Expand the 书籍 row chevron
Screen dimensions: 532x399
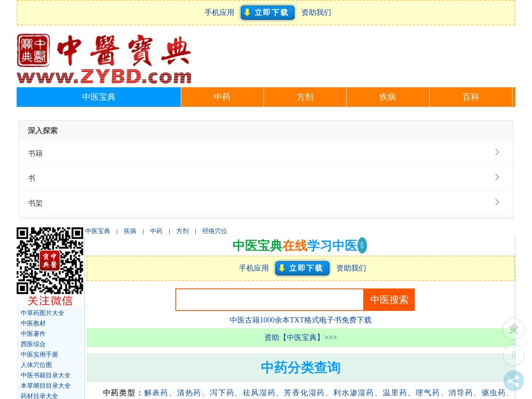[497, 153]
